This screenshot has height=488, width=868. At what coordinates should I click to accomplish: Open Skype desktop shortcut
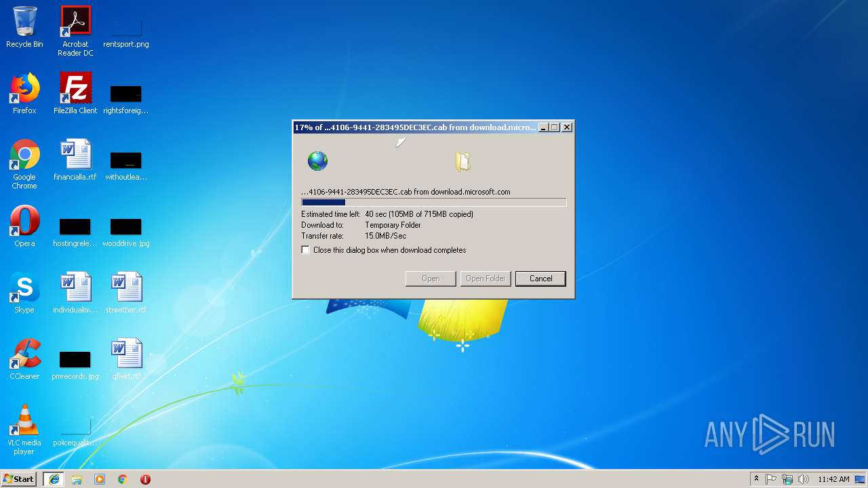24,293
